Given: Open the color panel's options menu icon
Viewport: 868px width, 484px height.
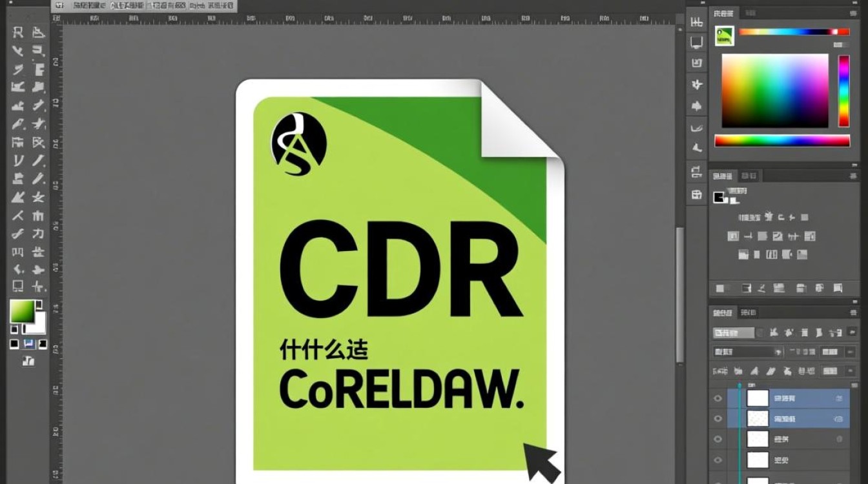Looking at the screenshot, I should pyautogui.click(x=852, y=14).
